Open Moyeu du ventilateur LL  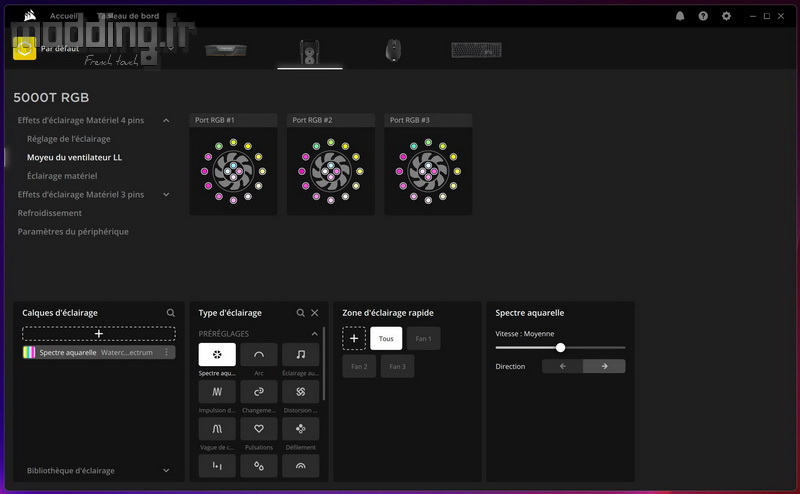(x=74, y=157)
